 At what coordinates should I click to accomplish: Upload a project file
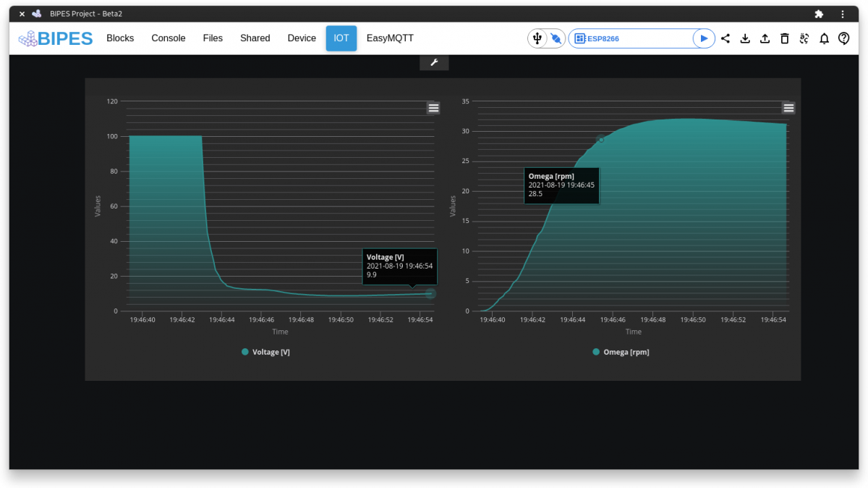pos(765,38)
